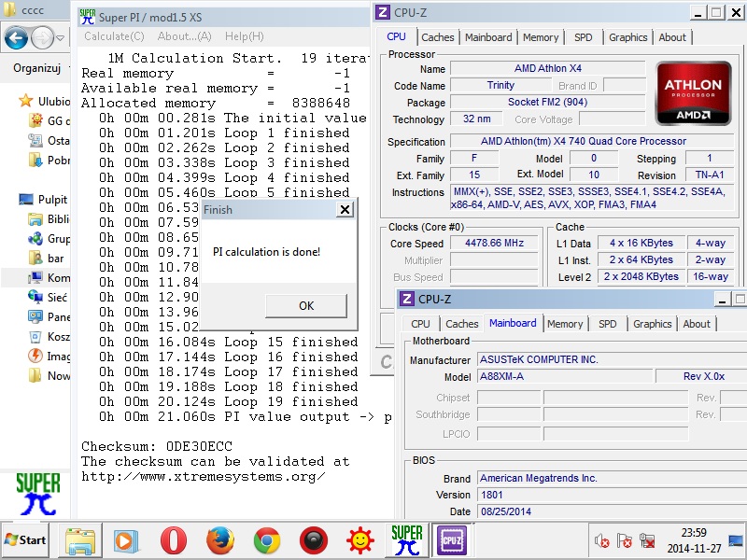Select Sieć in Explorer sidebar
This screenshot has width=747, height=560.
click(48, 297)
